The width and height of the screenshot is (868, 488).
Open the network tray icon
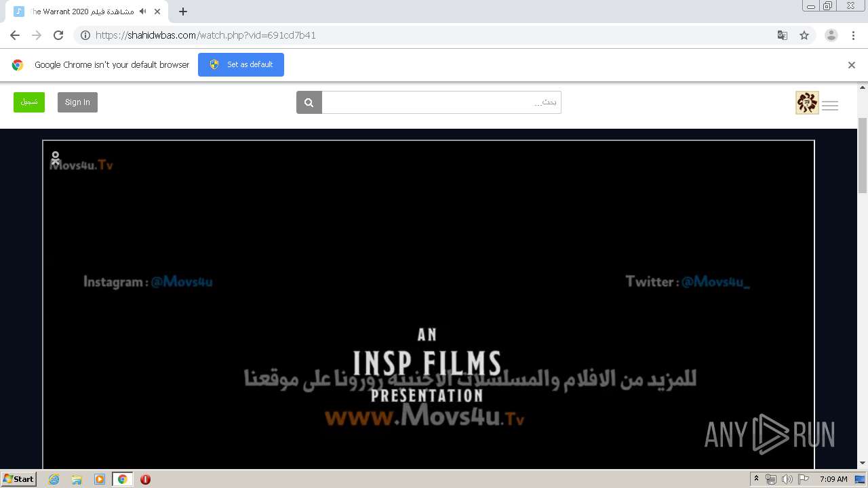pyautogui.click(x=771, y=479)
